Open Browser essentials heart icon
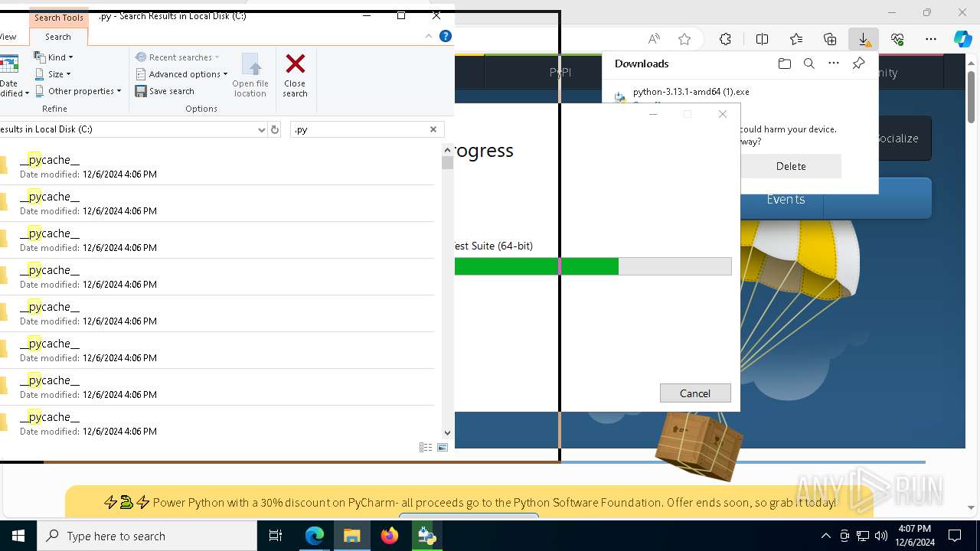 pyautogui.click(x=897, y=39)
